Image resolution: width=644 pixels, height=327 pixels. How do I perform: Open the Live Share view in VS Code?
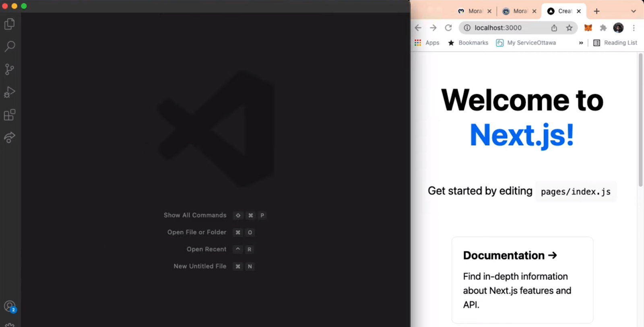10,138
